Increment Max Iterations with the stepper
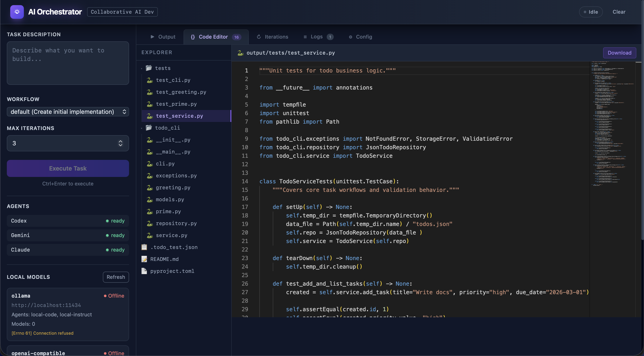This screenshot has height=356, width=644. point(121,142)
